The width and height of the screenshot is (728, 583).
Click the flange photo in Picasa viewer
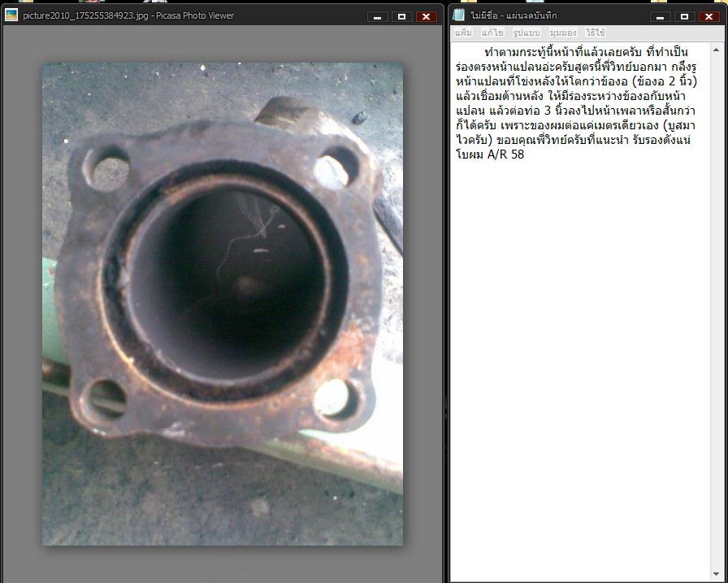click(x=223, y=304)
